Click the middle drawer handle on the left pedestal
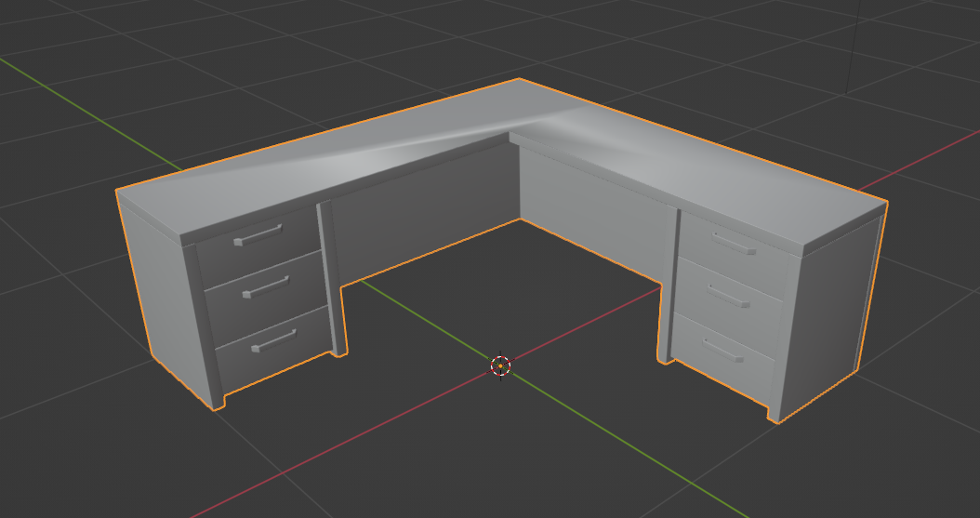 (266, 286)
